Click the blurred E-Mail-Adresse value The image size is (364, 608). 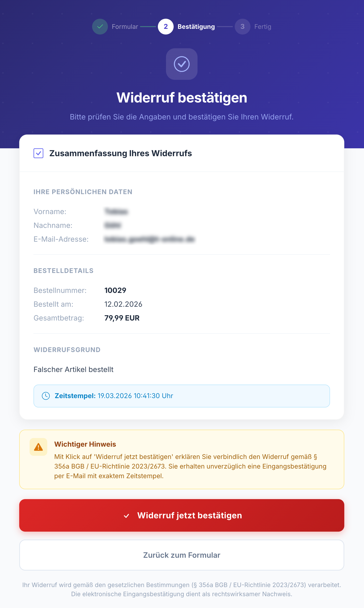pyautogui.click(x=149, y=239)
